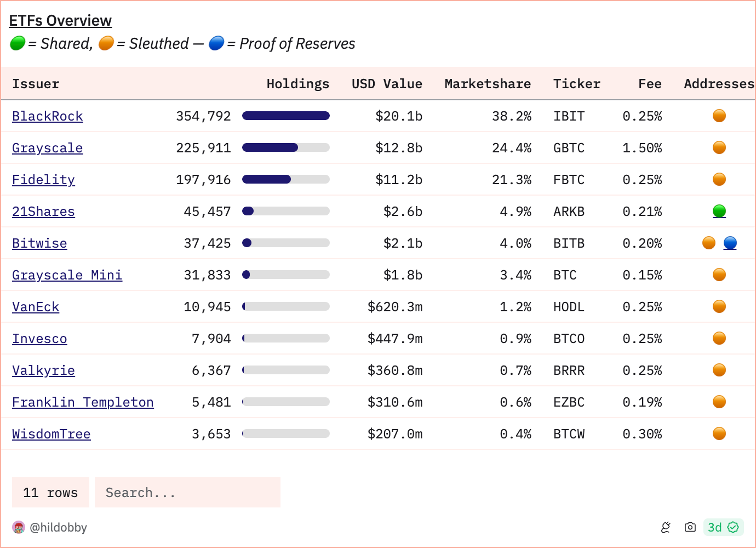Open the Grayscale issuer link
756x548 pixels.
pos(48,148)
